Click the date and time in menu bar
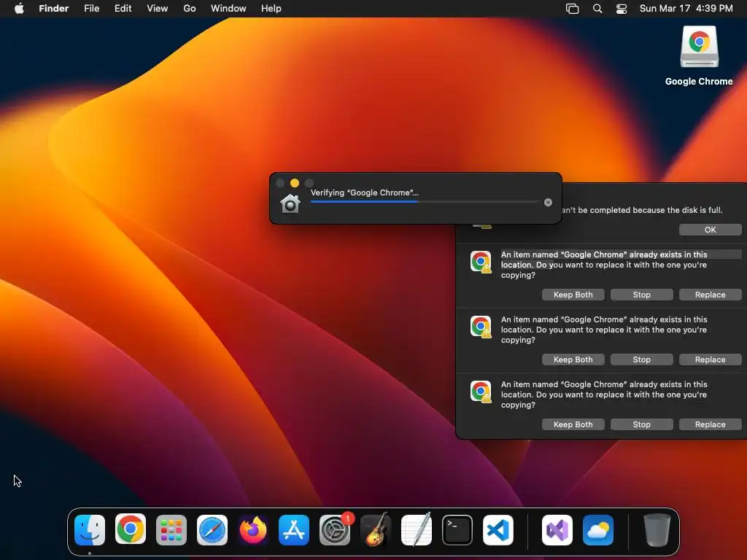The height and width of the screenshot is (560, 747). click(686, 9)
